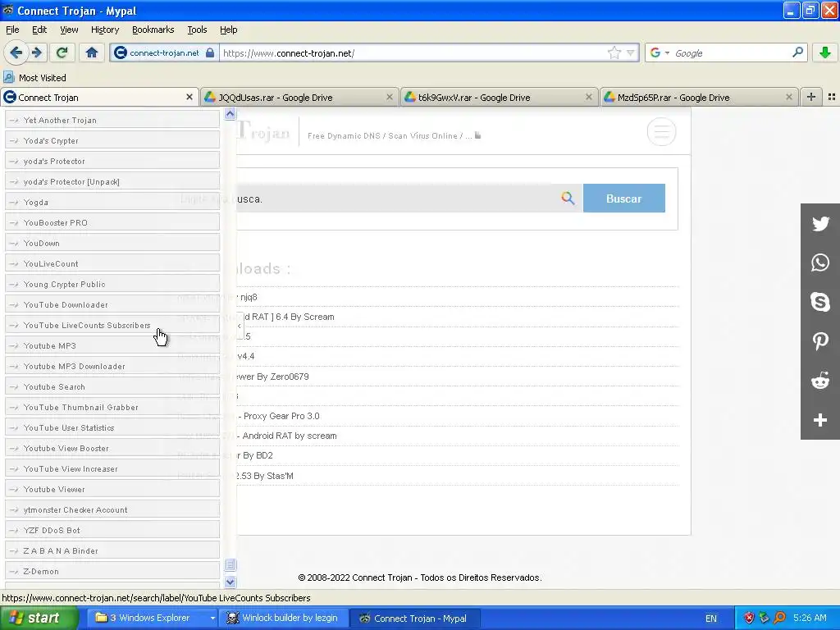Open the Z A B A N A Binder label

tap(112, 550)
